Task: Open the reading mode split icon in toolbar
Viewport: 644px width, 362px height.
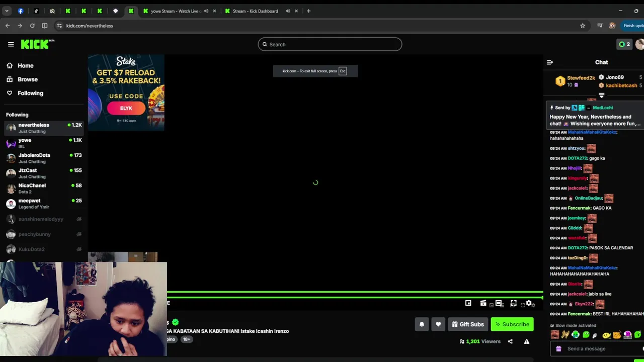Action: tap(45, 26)
